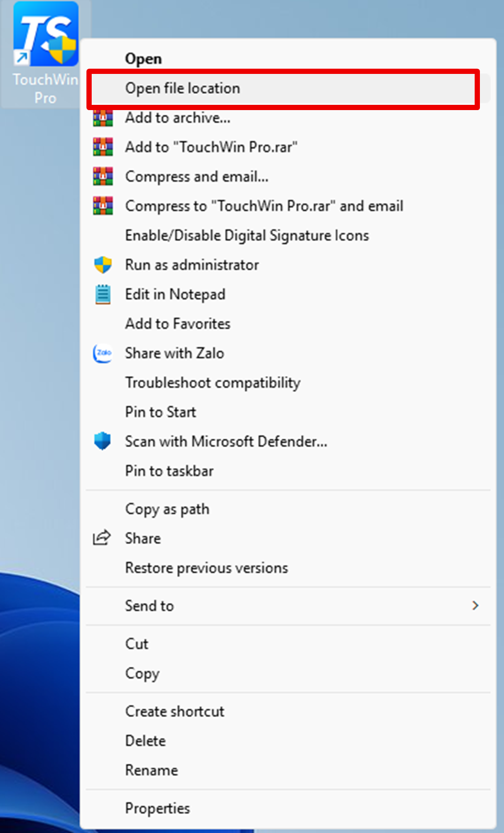504x833 pixels.
Task: Expand the Send to submenu arrow
Action: (x=475, y=605)
